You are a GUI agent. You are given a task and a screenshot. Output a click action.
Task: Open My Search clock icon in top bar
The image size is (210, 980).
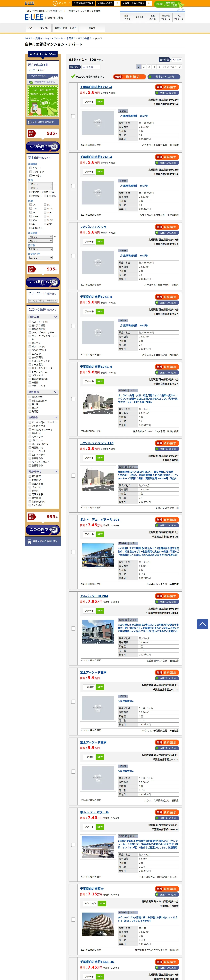pyautogui.click(x=55, y=3)
